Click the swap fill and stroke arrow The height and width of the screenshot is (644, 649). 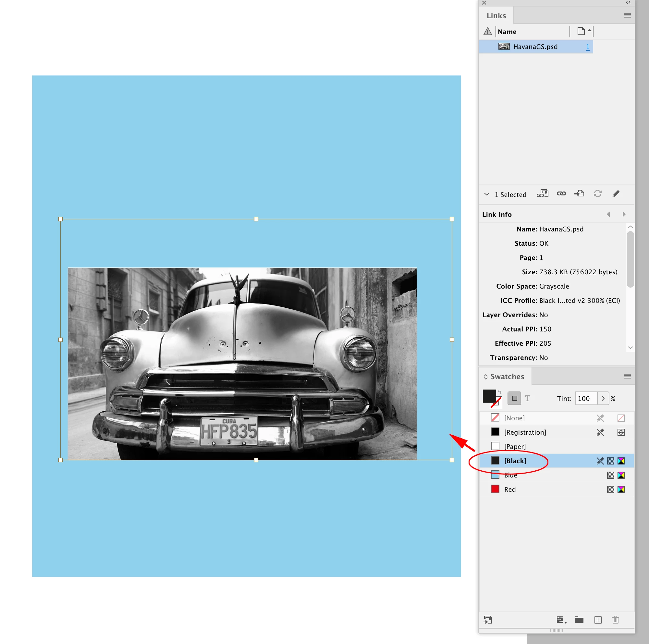point(499,392)
